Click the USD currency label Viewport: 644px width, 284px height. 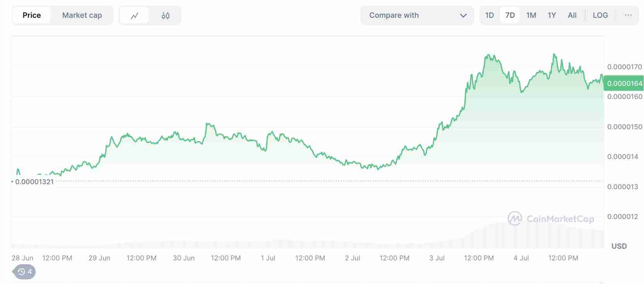click(x=619, y=246)
